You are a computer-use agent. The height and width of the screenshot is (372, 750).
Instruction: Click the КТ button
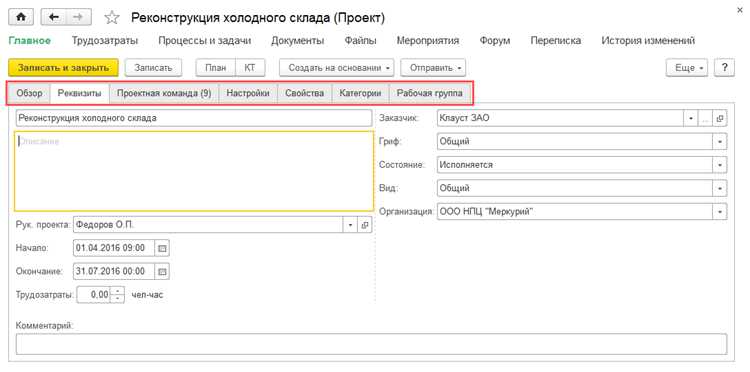tap(250, 68)
